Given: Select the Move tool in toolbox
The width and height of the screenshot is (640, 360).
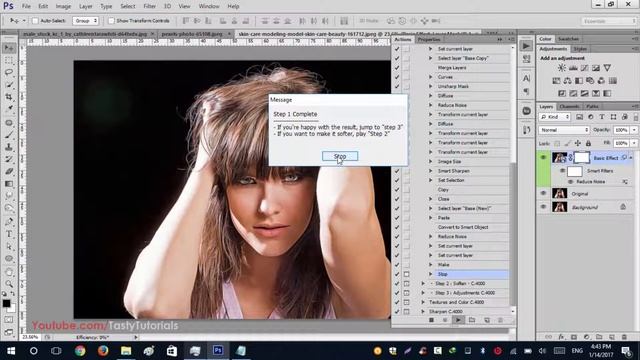Looking at the screenshot, I should (9, 48).
